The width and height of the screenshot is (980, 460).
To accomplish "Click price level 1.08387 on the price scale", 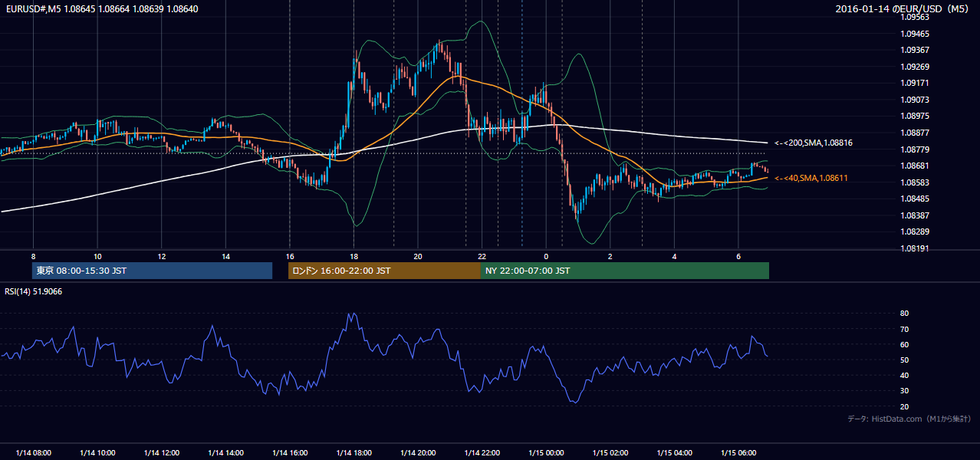I will point(914,215).
